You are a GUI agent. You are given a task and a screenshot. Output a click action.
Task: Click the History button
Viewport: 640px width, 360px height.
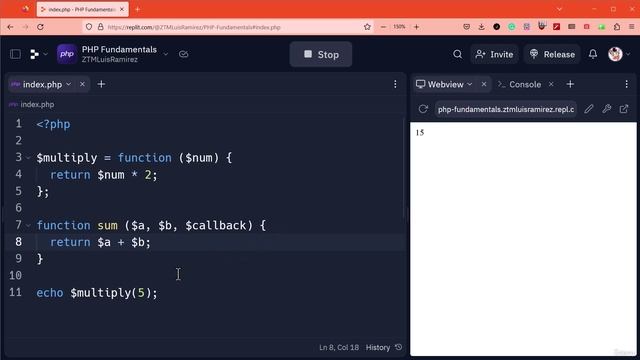pyautogui.click(x=384, y=347)
